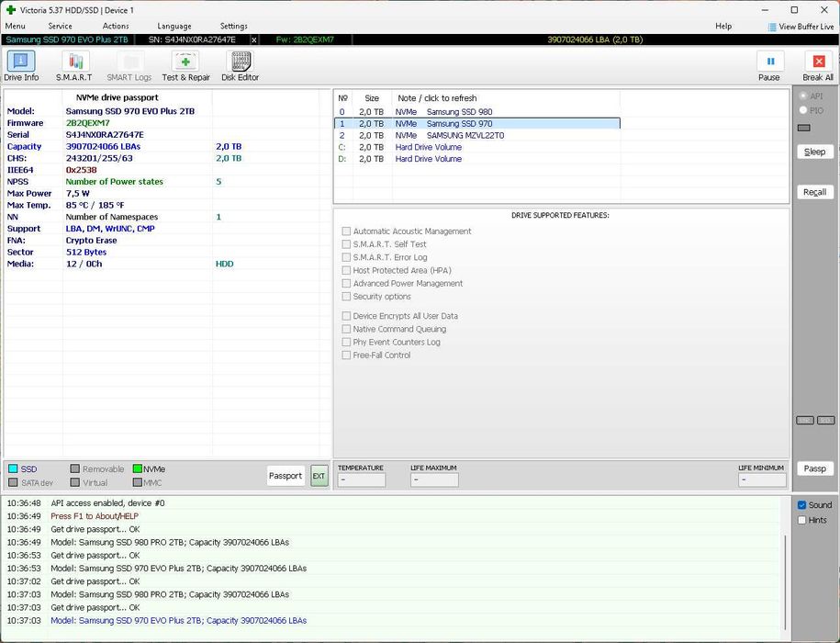Screen dimensions: 840x643
Task: Click the log panel scrollbar
Action: (x=785, y=582)
